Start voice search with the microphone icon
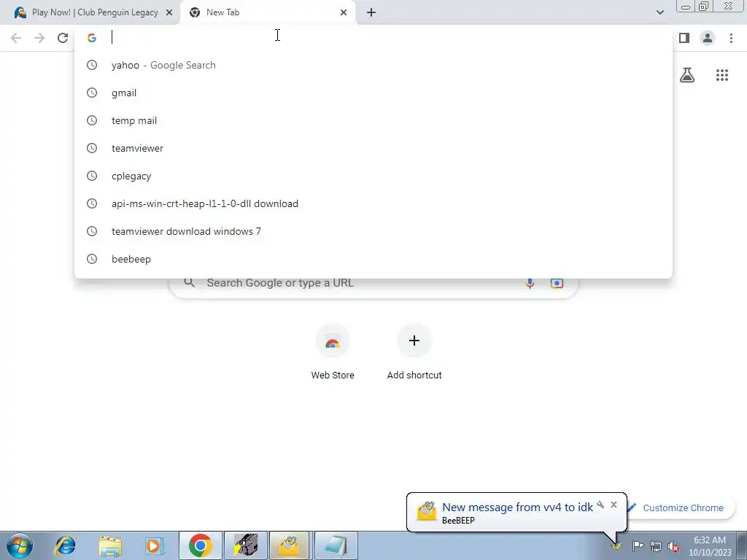747x560 pixels. point(530,283)
